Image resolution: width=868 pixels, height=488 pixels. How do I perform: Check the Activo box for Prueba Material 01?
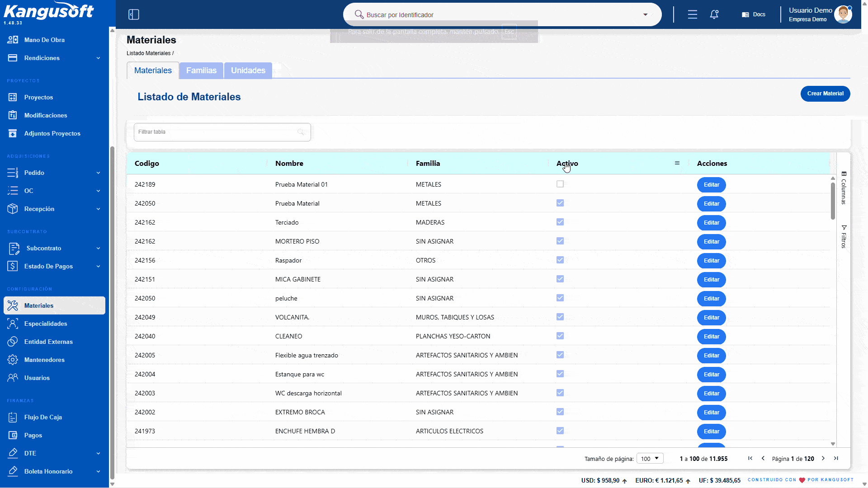(x=560, y=184)
